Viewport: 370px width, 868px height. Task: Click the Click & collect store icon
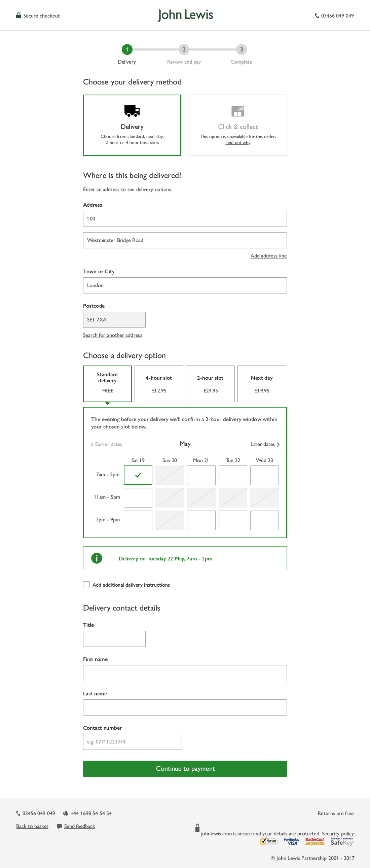coord(238,111)
